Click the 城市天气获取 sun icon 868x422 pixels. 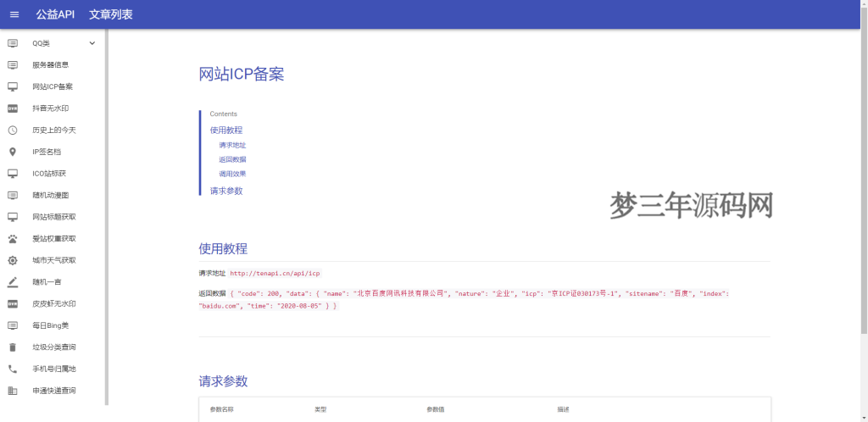click(x=13, y=260)
